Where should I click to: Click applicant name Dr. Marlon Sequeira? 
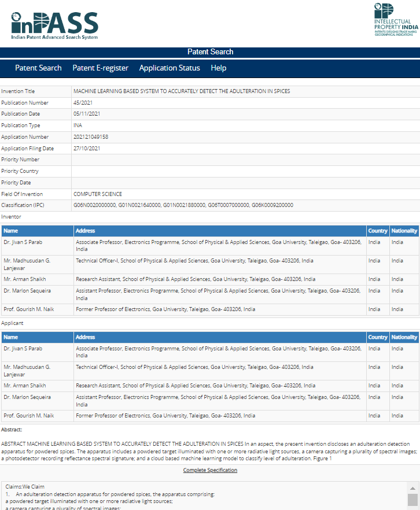[x=27, y=397]
